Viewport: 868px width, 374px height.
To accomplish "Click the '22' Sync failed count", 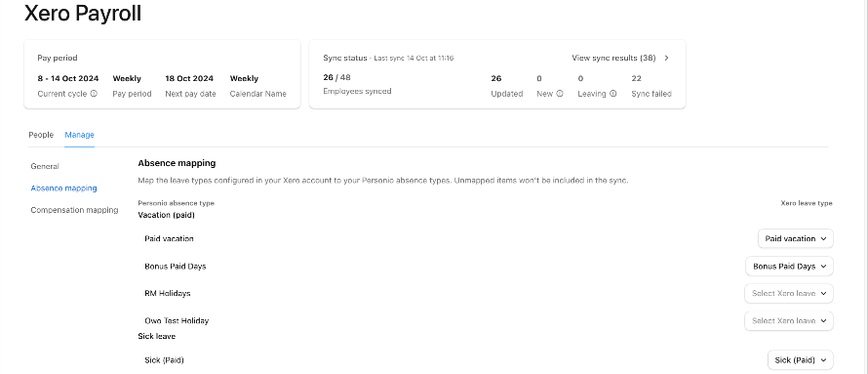I will coord(636,79).
